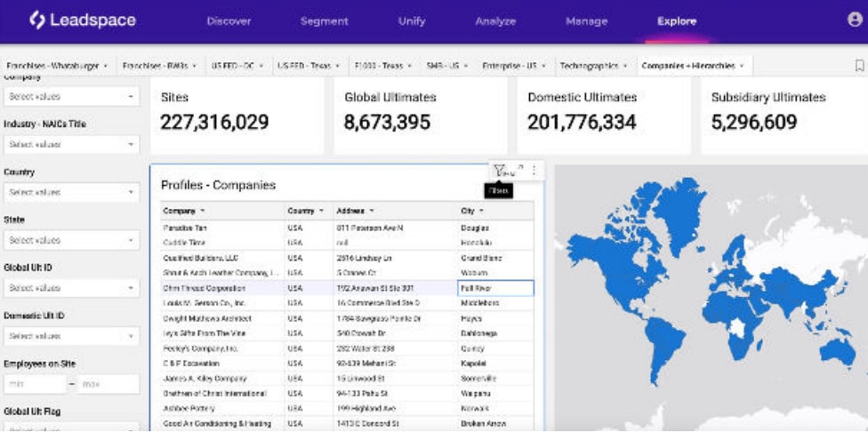Sort by the Company column header arrow
The image size is (868, 433).
pos(203,211)
